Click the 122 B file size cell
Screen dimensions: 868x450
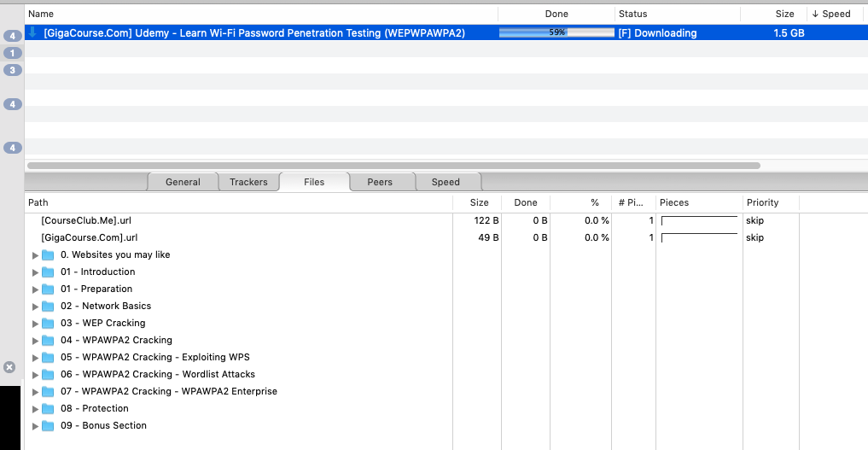click(486, 220)
